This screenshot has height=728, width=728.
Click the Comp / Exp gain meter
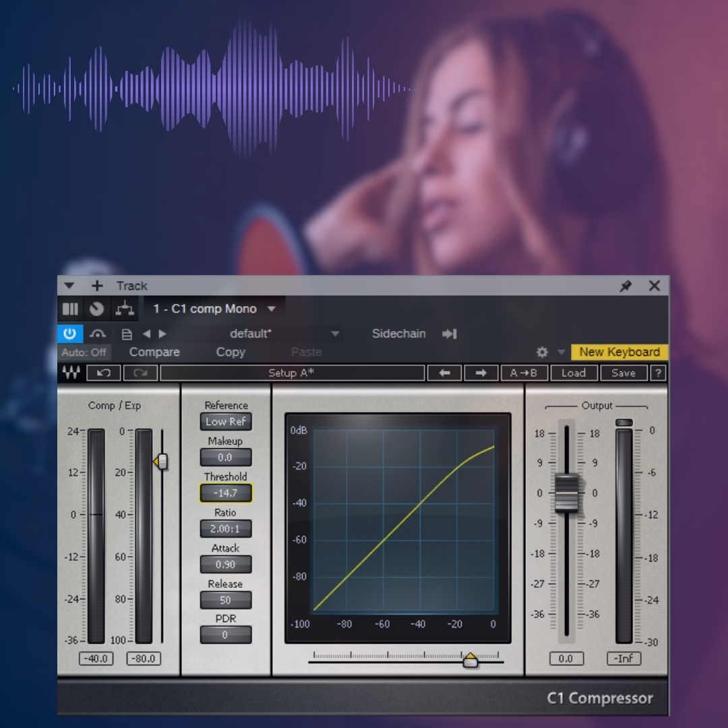pos(96,536)
